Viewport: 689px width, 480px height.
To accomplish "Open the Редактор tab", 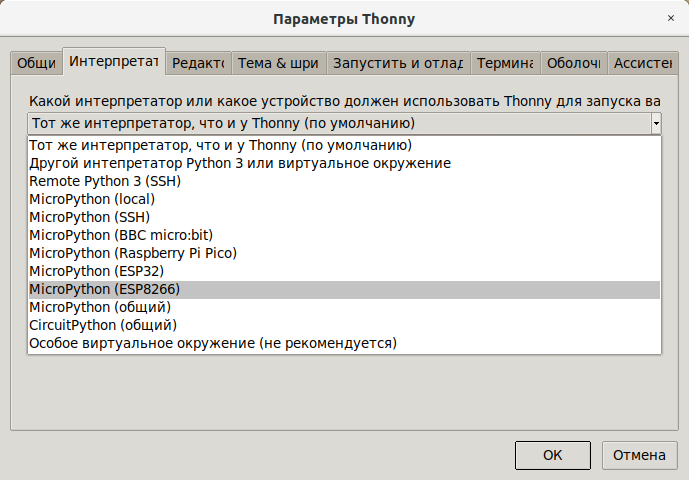I will pos(198,63).
